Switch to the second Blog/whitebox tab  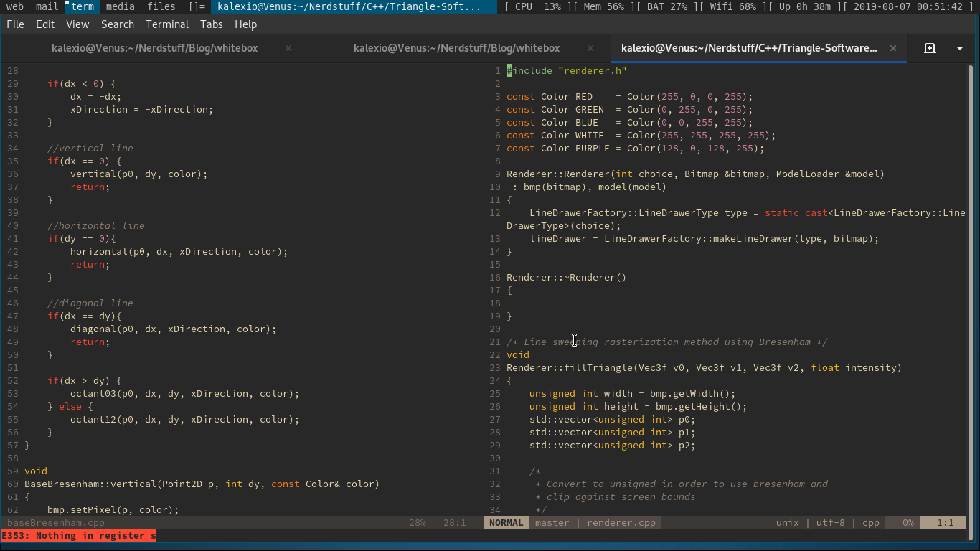click(456, 48)
